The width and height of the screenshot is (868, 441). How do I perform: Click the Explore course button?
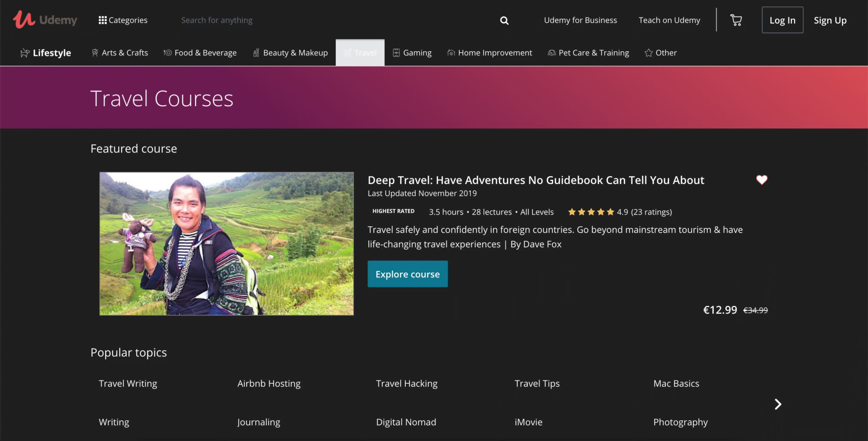407,274
